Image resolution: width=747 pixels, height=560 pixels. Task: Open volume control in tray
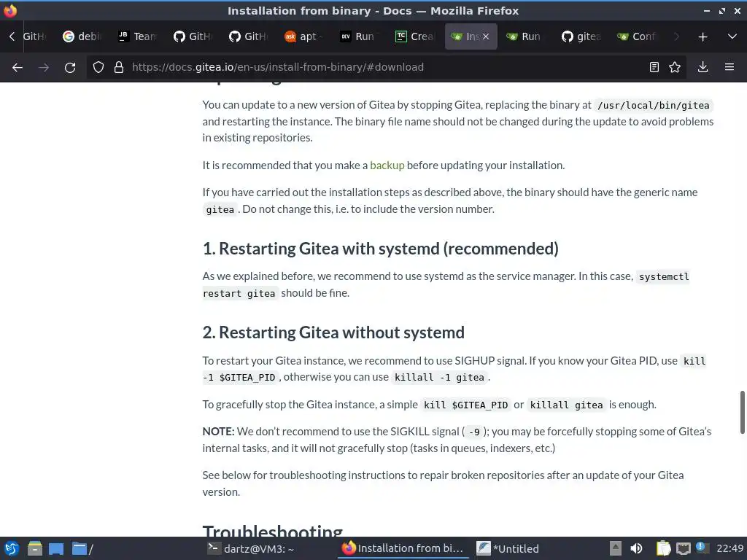pyautogui.click(x=636, y=548)
